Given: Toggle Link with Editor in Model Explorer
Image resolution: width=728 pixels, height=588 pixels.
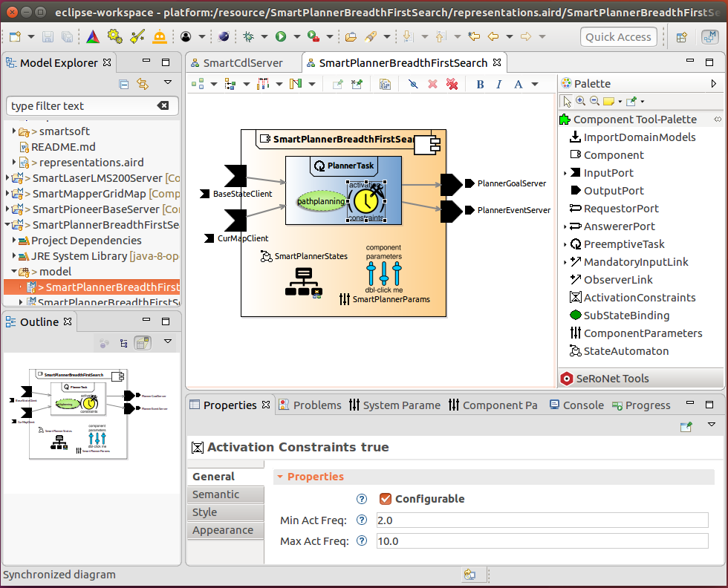Looking at the screenshot, I should (x=143, y=85).
